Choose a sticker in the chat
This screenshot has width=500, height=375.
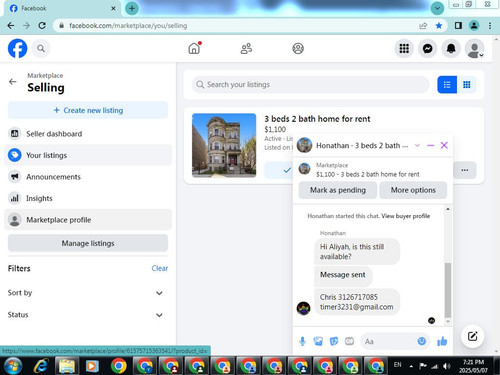coord(334,341)
